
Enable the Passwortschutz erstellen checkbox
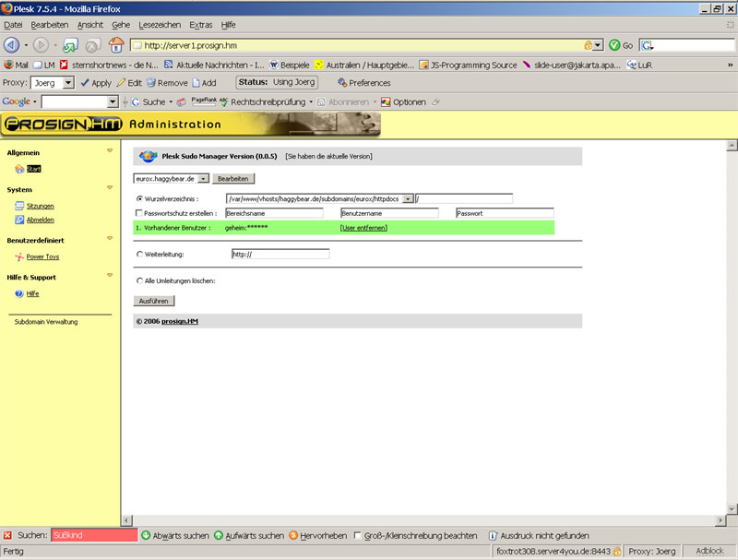point(139,213)
